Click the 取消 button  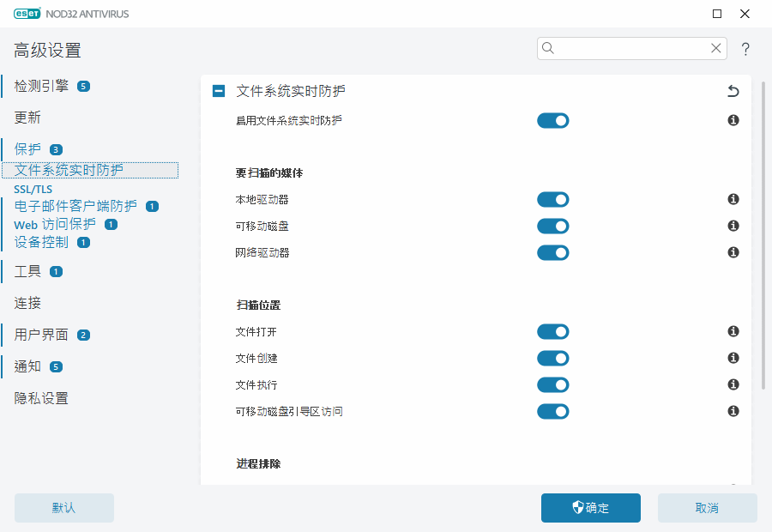[x=707, y=507]
